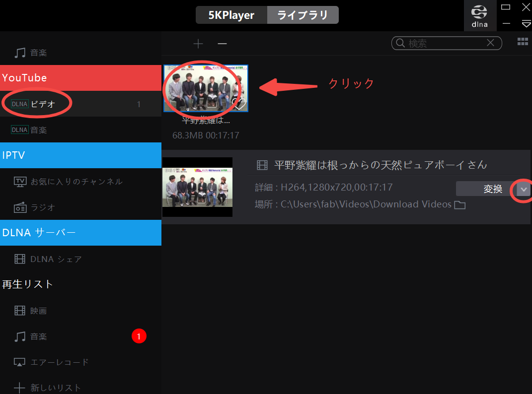Select the 5KPlayer tab
Image resolution: width=532 pixels, height=394 pixels.
231,15
